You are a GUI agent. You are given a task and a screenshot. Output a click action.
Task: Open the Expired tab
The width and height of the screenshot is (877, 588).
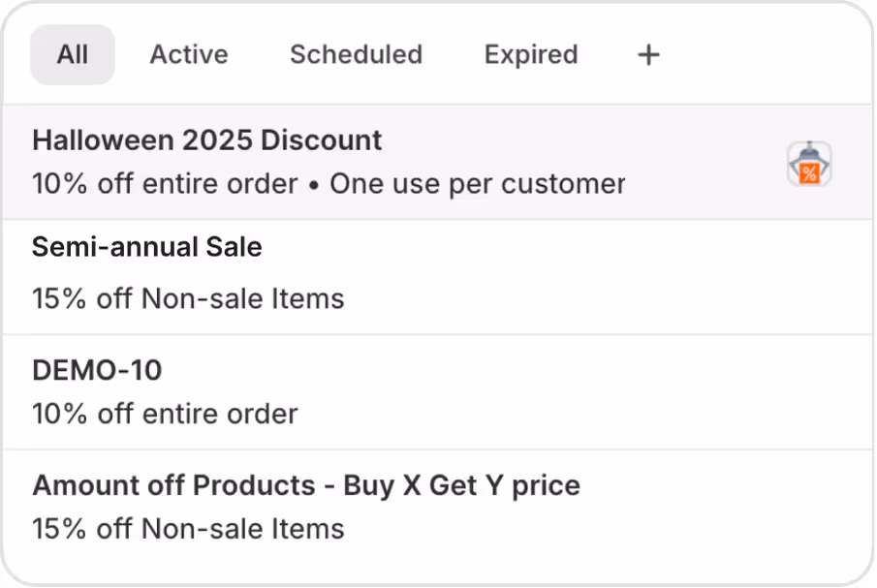530,55
